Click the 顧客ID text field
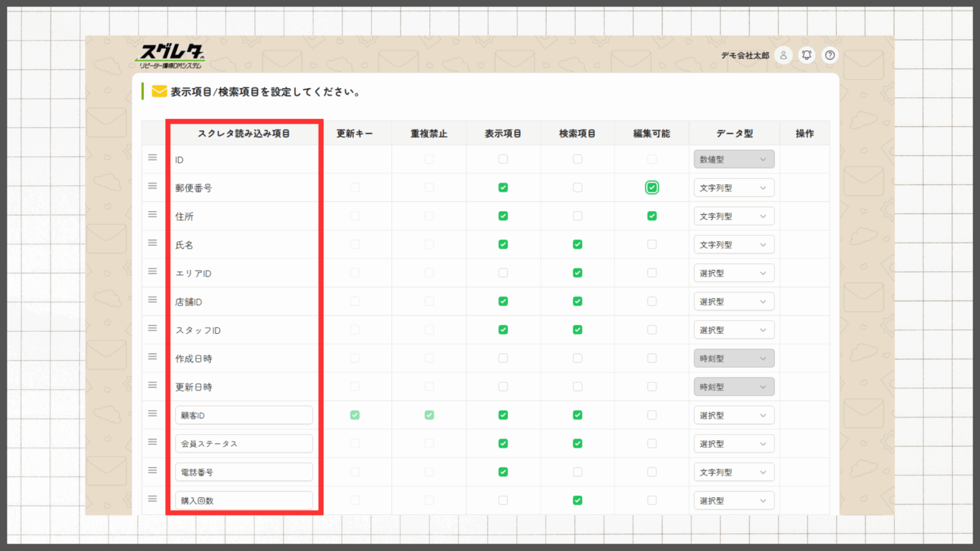Viewport: 980px width, 551px height. [x=244, y=415]
